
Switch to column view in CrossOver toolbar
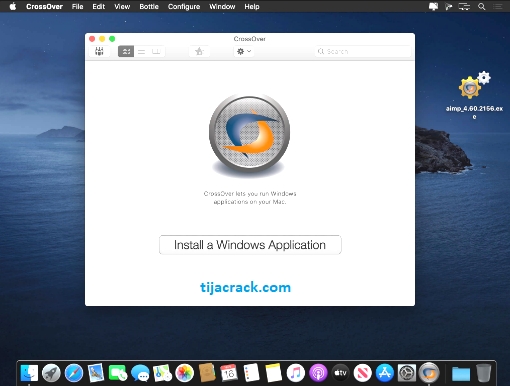tap(156, 51)
